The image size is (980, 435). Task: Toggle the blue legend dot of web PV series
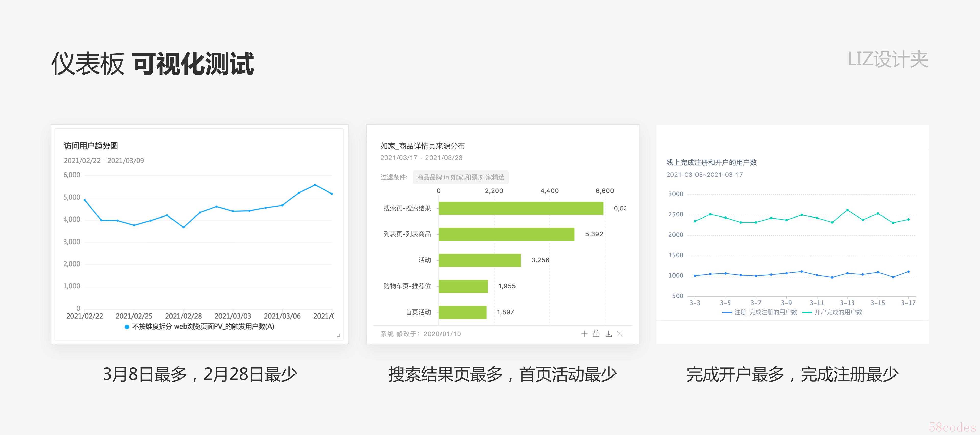pos(127,327)
